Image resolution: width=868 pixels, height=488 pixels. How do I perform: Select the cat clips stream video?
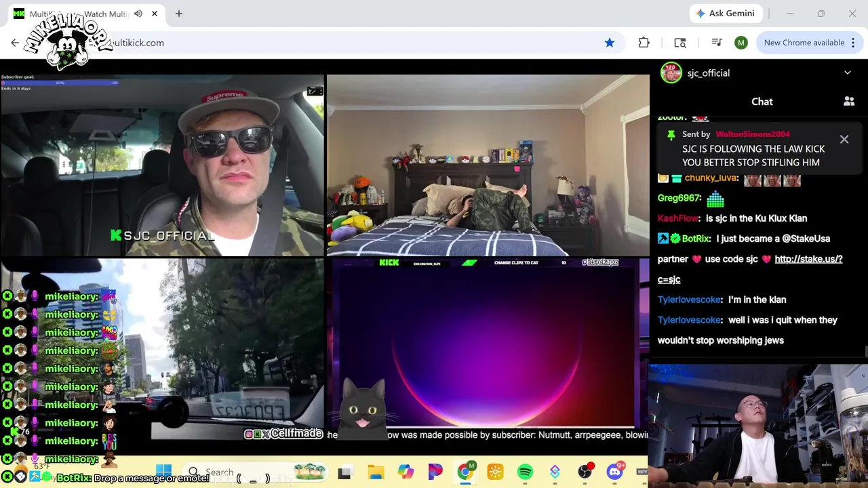[488, 349]
